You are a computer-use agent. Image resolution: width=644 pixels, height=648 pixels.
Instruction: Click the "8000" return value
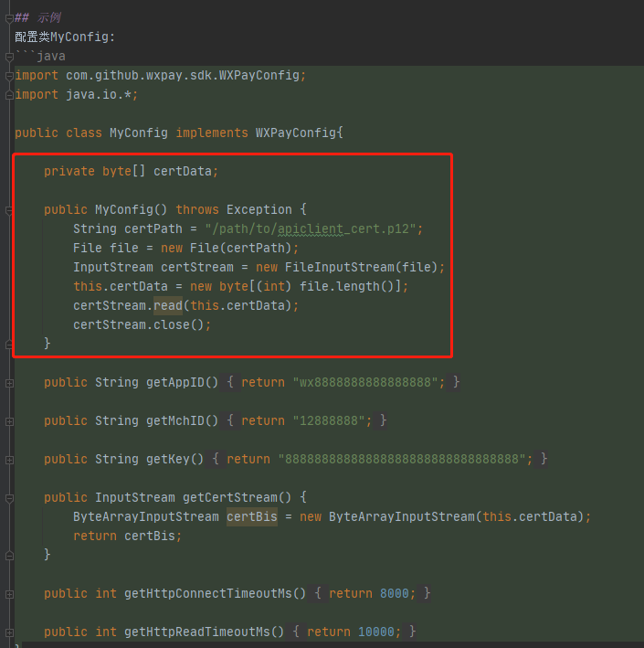394,593
